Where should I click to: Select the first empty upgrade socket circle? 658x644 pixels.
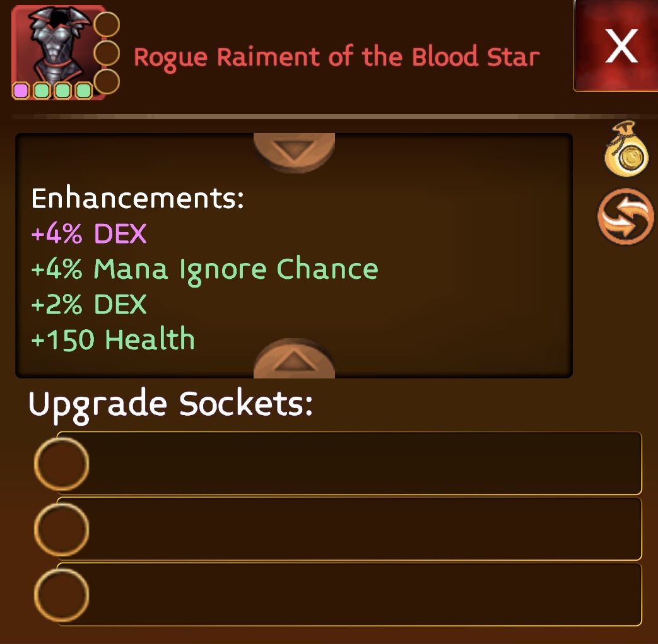pyautogui.click(x=61, y=464)
